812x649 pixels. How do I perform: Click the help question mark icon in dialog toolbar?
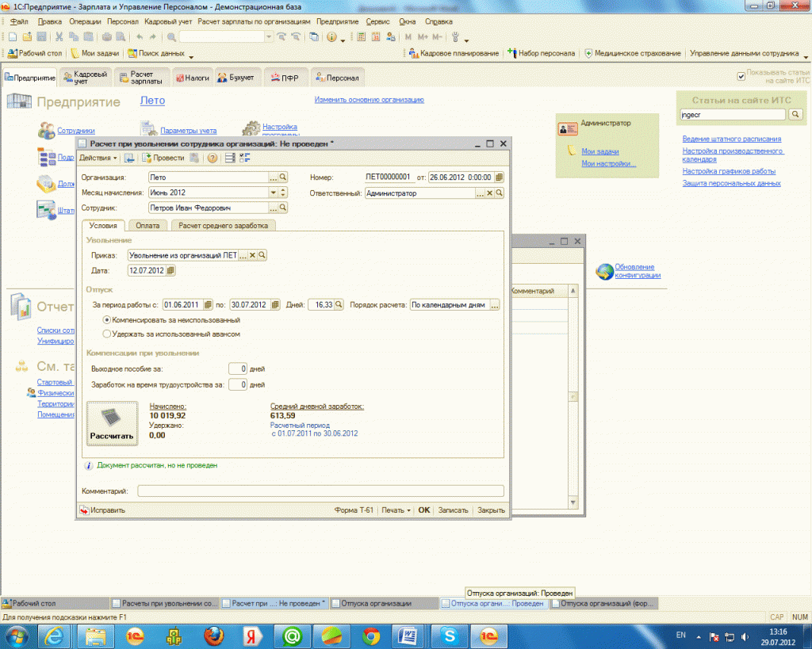pyautogui.click(x=212, y=158)
